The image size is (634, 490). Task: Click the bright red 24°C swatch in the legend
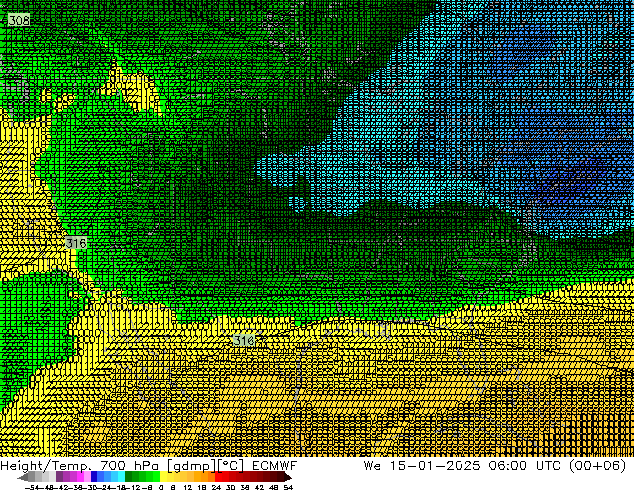click(218, 476)
